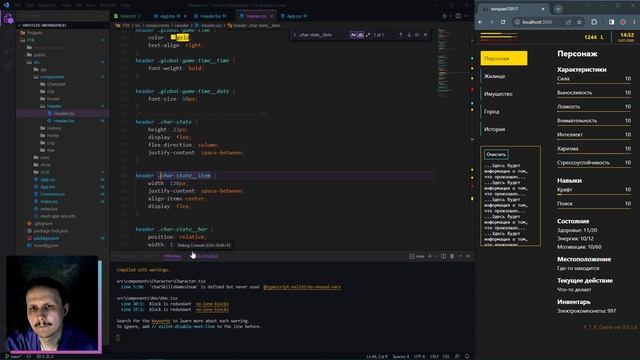
Task: Open Header.css in the file tree
Action: (x=64, y=113)
